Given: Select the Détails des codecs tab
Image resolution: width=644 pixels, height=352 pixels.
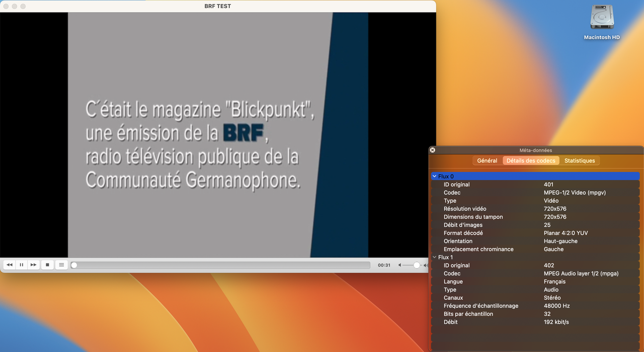Looking at the screenshot, I should tap(531, 160).
